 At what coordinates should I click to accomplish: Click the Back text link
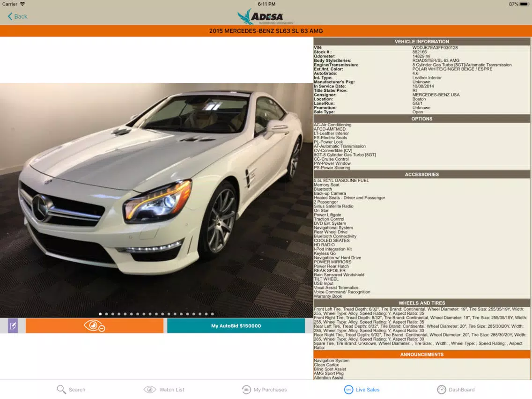[x=20, y=16]
